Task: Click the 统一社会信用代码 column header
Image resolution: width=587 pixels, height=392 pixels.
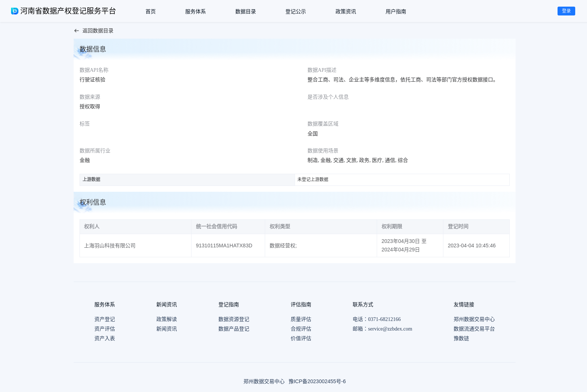Action: 228,227
